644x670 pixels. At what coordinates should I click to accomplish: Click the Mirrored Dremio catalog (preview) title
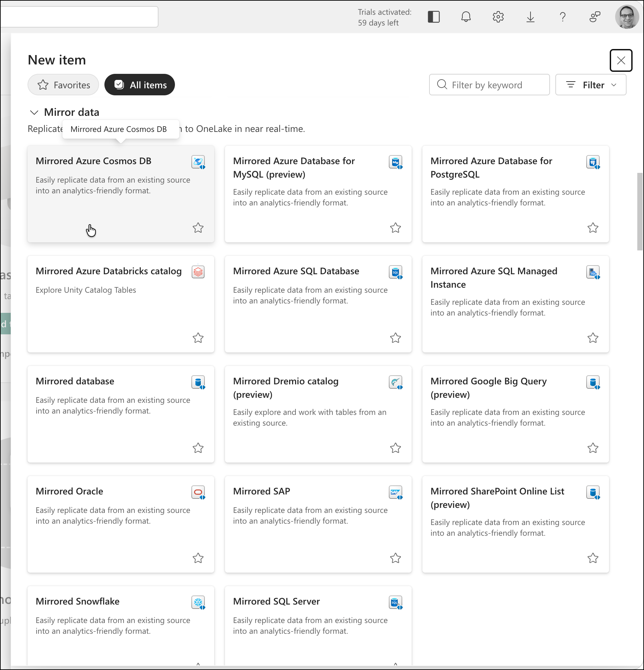click(286, 388)
